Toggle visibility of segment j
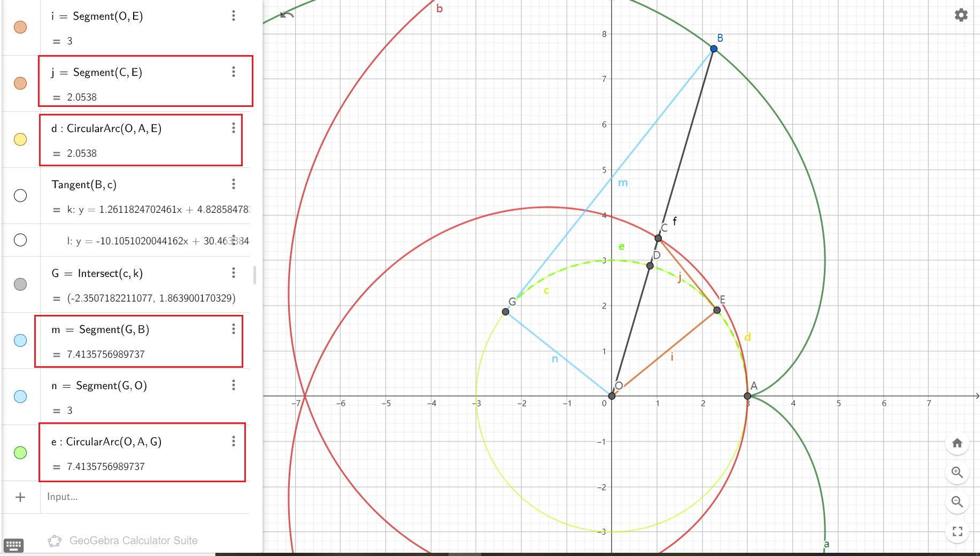 [x=20, y=83]
